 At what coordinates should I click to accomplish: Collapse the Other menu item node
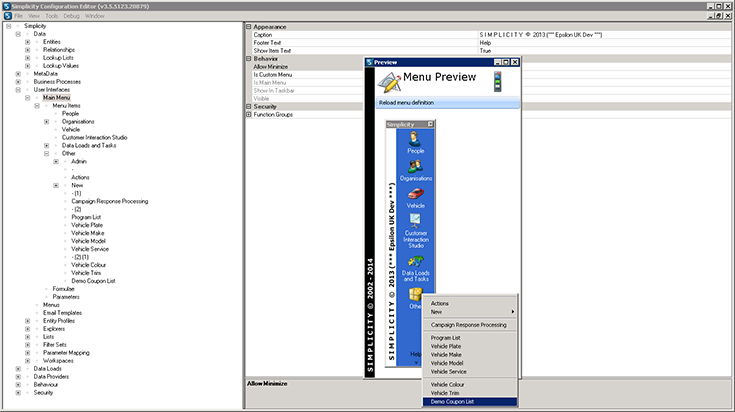pyautogui.click(x=46, y=153)
